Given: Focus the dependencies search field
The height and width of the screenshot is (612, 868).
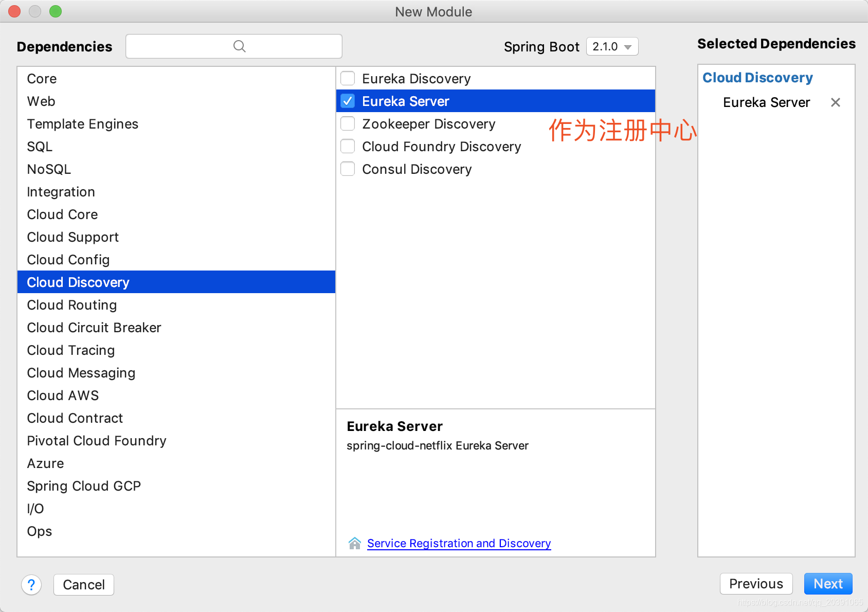Looking at the screenshot, I should point(234,46).
